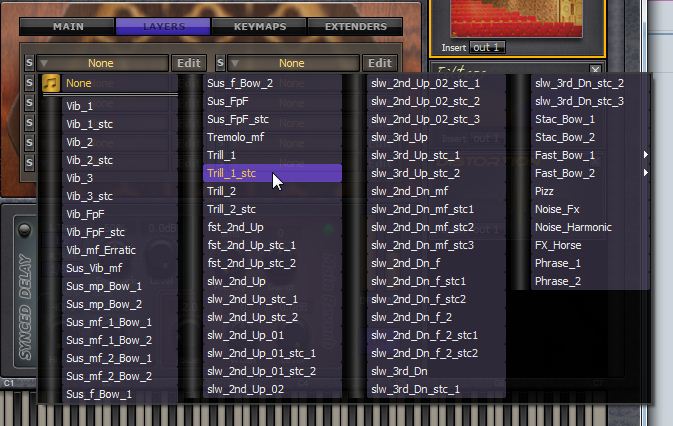The image size is (673, 426).
Task: Switch to the EXTENDERS tab
Action: (x=355, y=27)
